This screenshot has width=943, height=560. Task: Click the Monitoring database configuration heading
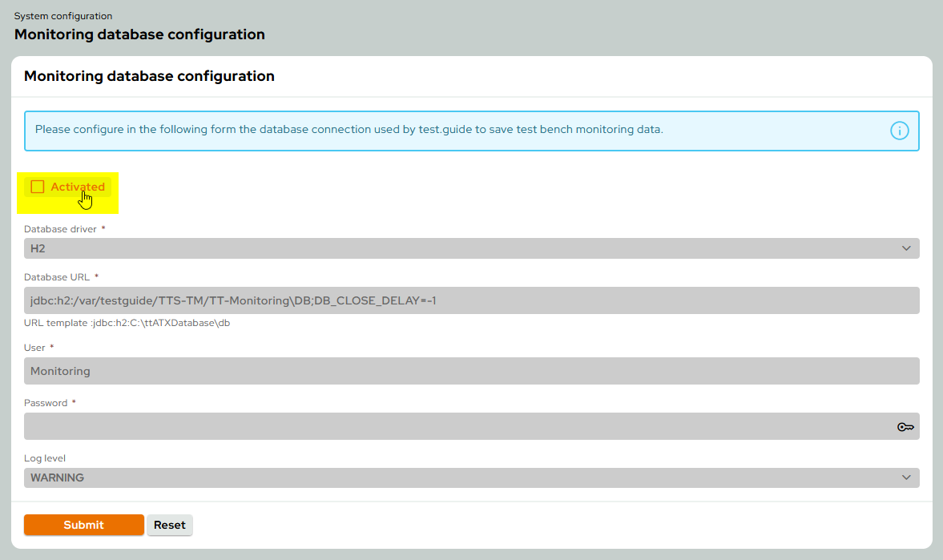click(x=149, y=75)
